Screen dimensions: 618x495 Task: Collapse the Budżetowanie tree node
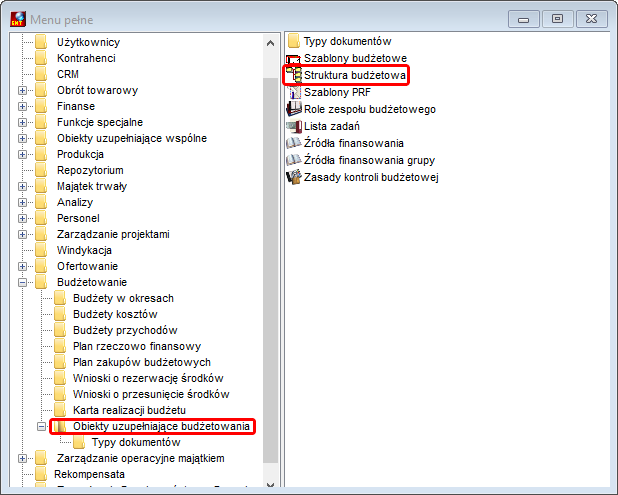tap(22, 282)
